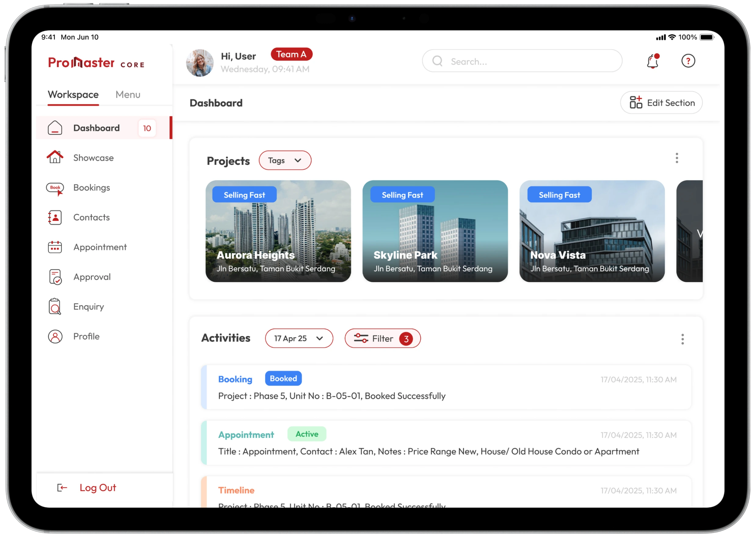756x538 pixels.
Task: Open the 17 Apr 25 date dropdown
Action: [299, 339]
